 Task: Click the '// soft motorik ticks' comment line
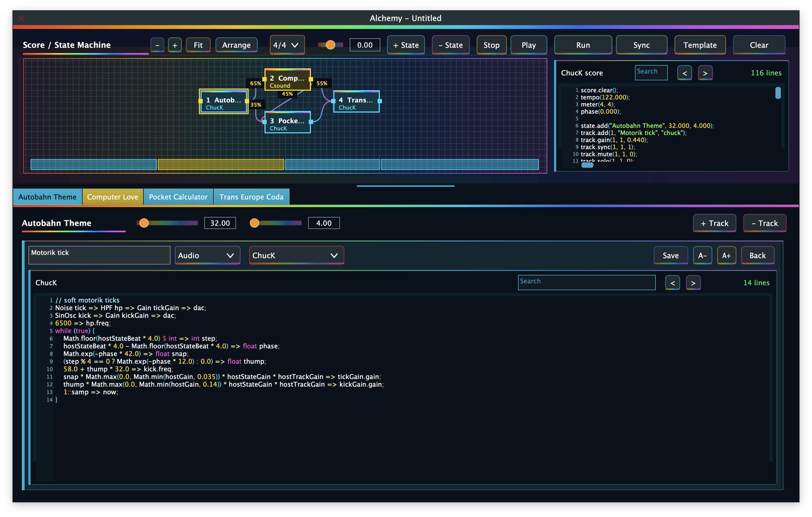point(87,300)
